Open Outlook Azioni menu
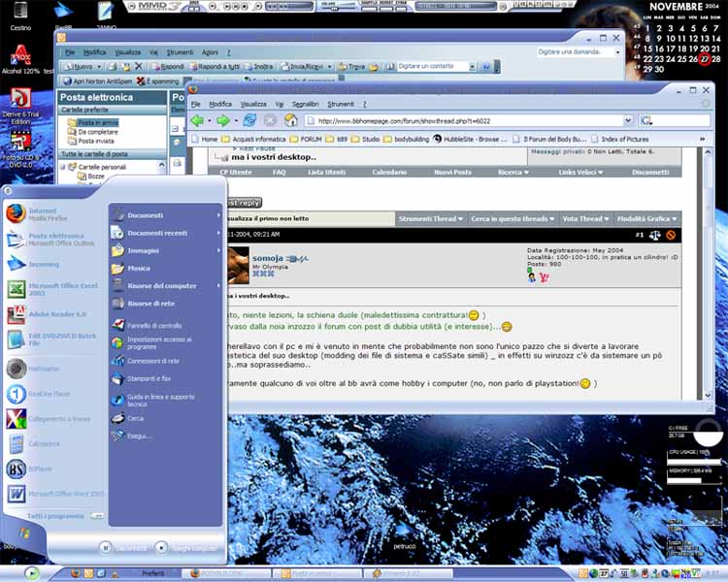Viewport: 728px width, 582px height. 210,52
